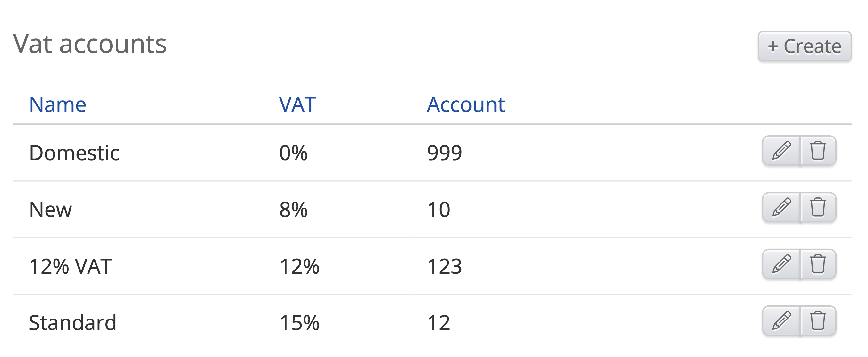The height and width of the screenshot is (357, 868).
Task: Delete the New VAT account
Action: click(818, 207)
